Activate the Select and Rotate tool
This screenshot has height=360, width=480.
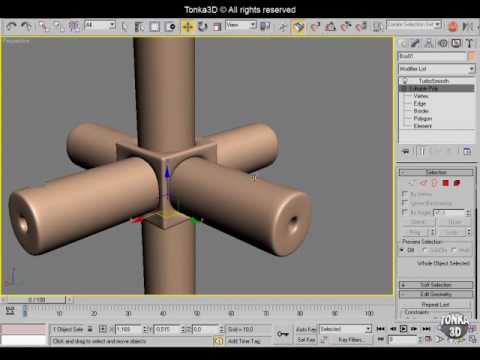tap(202, 27)
